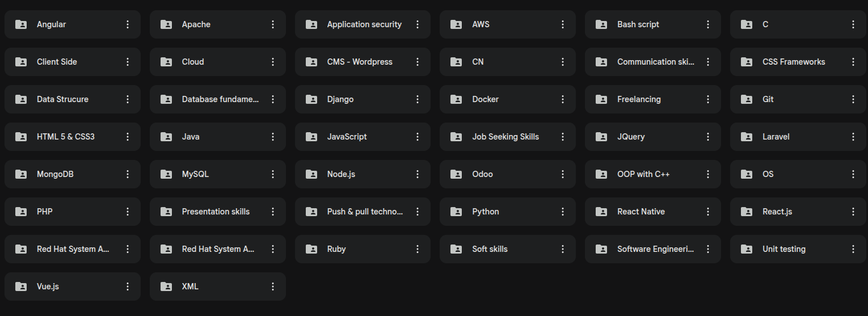Open more options for Vue.js folder
Screen dimensions: 868x316
point(128,286)
